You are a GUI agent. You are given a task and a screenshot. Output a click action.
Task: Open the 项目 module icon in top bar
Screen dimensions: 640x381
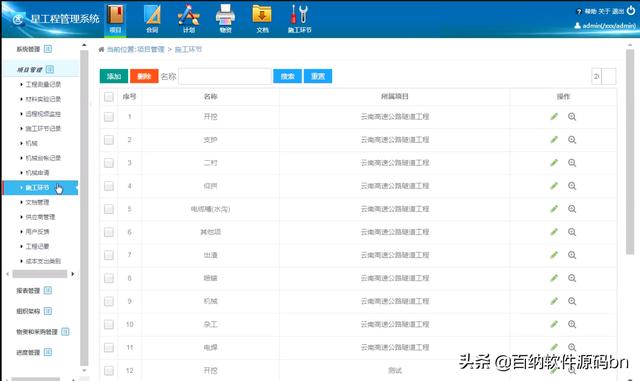tap(116, 18)
